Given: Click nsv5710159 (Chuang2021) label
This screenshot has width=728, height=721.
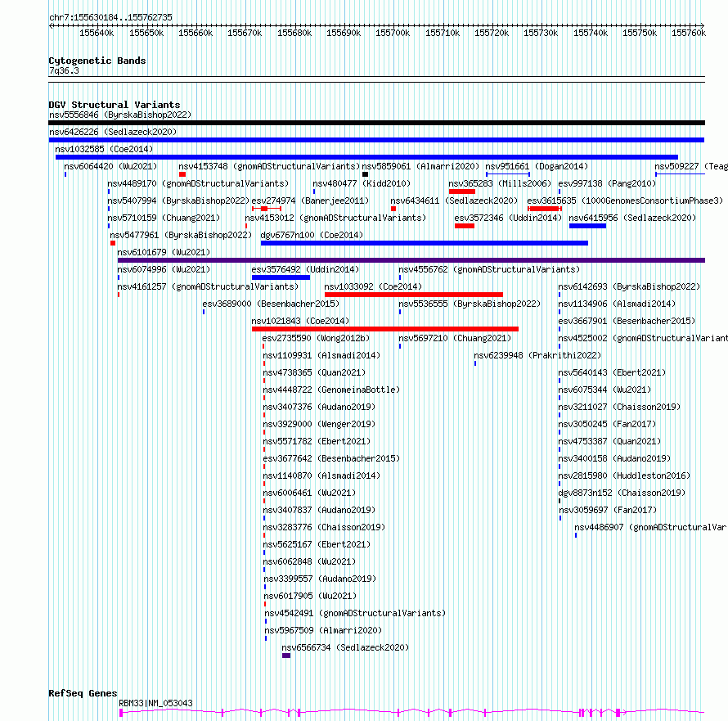Looking at the screenshot, I should pyautogui.click(x=164, y=218).
